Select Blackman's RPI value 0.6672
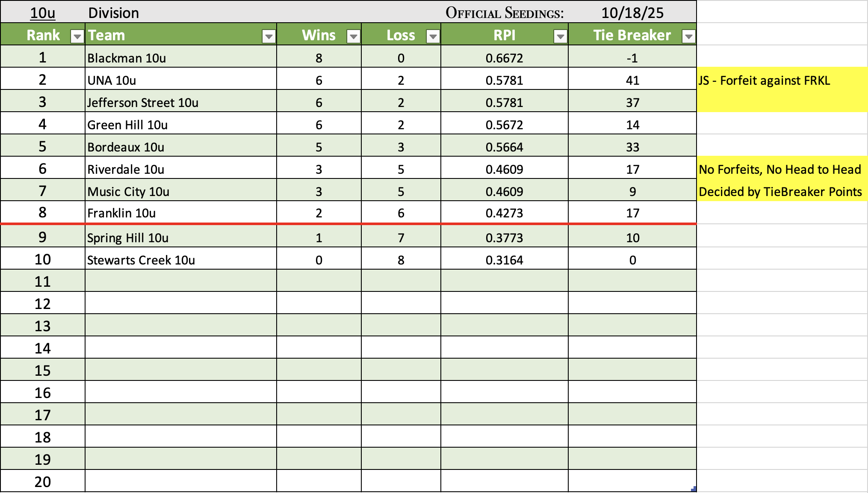This screenshot has width=868, height=493. coord(504,58)
